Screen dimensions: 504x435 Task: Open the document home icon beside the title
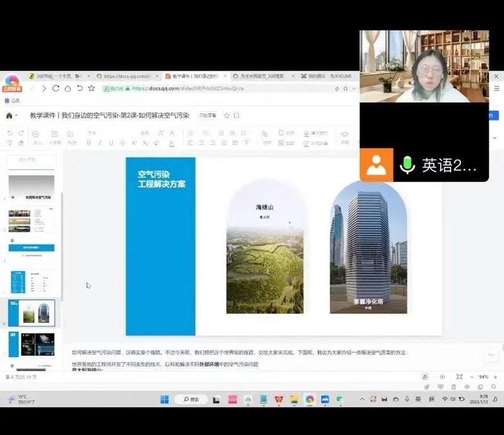coord(9,116)
